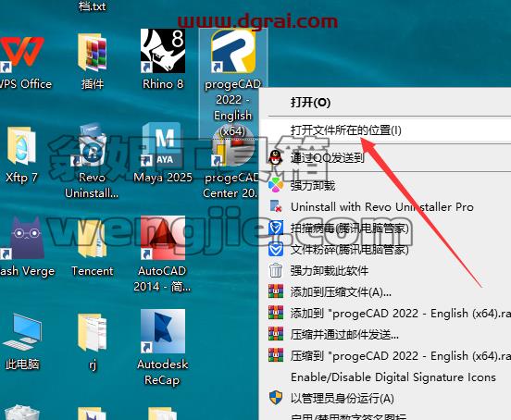Choose 扫描病毒(腾讯电脑管家) menu entry
Image resolution: width=511 pixels, height=420 pixels.
tap(385, 229)
